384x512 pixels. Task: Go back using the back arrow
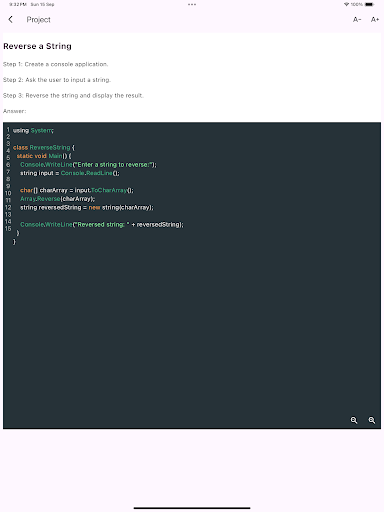11,20
